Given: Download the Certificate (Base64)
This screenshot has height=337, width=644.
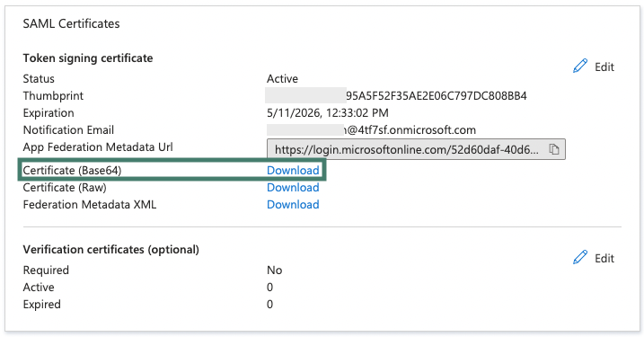Looking at the screenshot, I should pos(293,170).
